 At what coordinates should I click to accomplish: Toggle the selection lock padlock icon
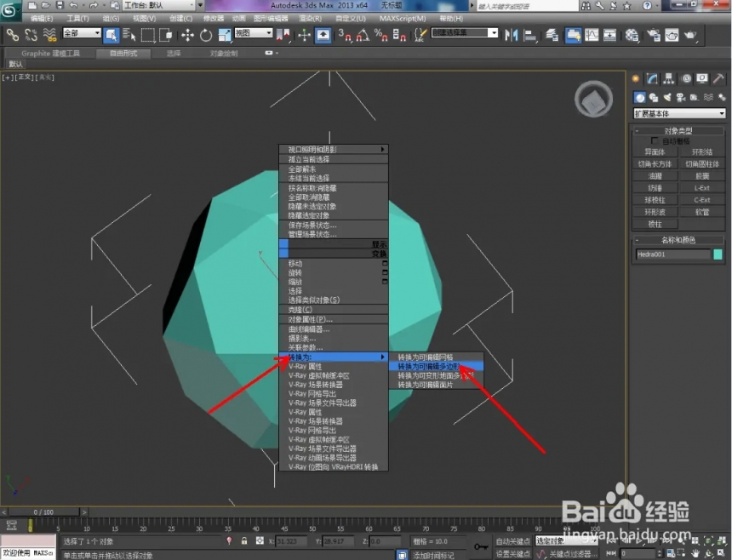click(x=243, y=541)
